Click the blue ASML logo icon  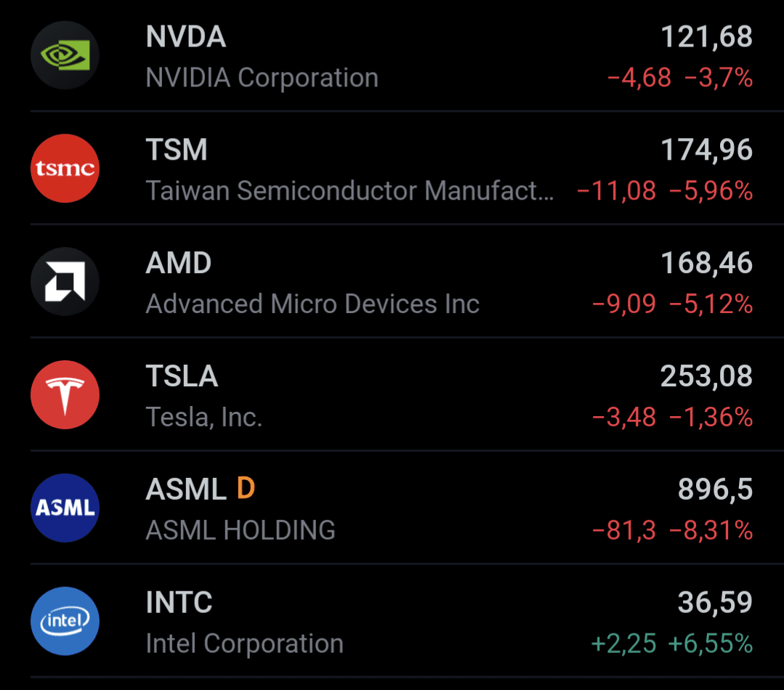tap(65, 508)
